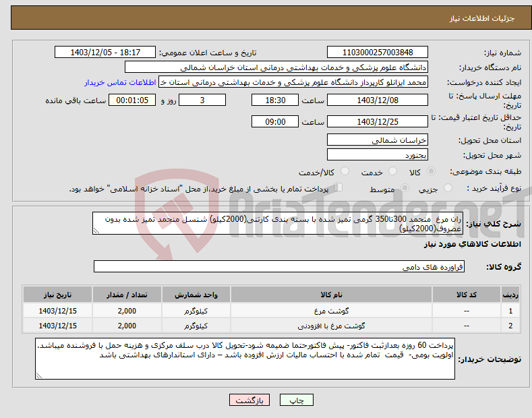The height and width of the screenshot is (418, 532).
Task: Select the متوسط purchase type radio
Action: click(405, 188)
